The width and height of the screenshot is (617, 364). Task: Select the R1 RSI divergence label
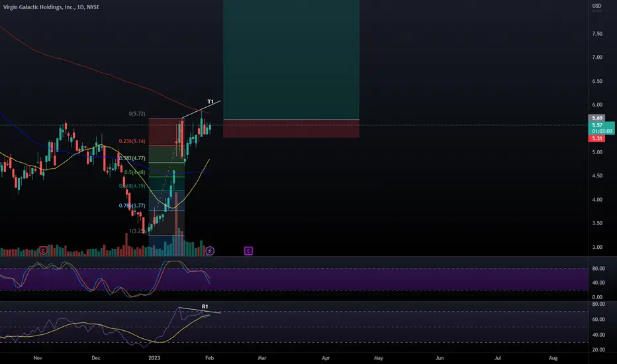[205, 306]
